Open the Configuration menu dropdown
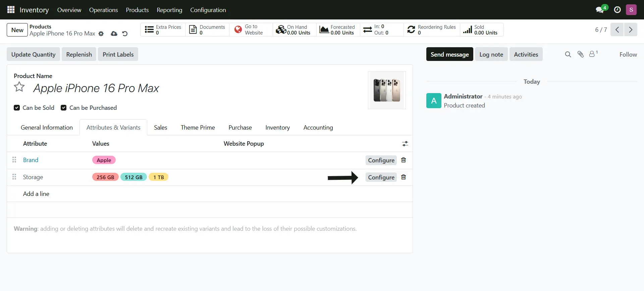Screen dimensions: 644x291 (x=208, y=10)
